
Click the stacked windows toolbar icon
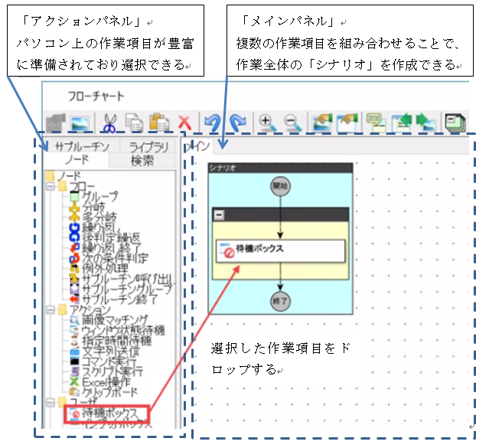pos(455,123)
